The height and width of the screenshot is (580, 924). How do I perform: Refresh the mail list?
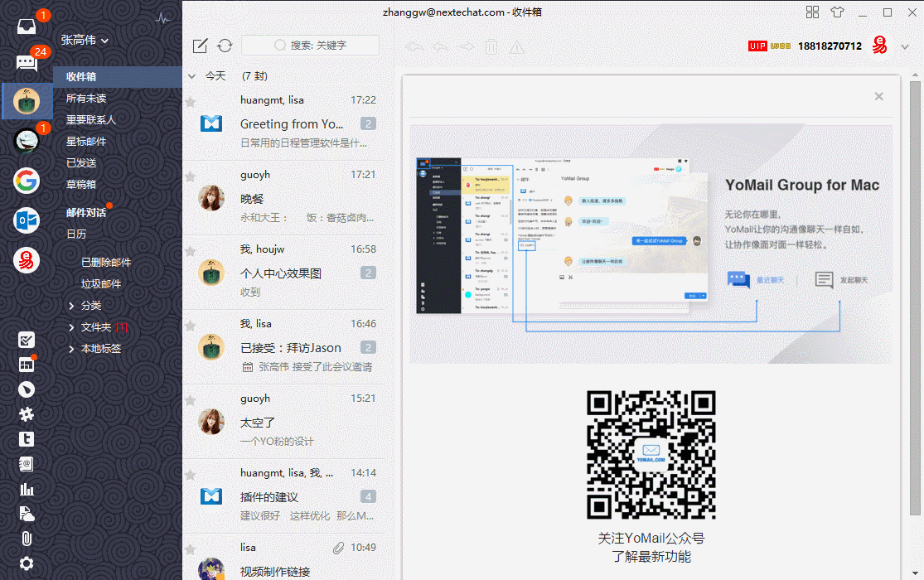coord(225,46)
